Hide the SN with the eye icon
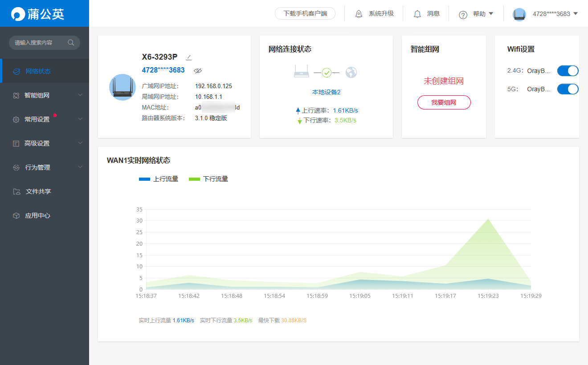The image size is (588, 365). (x=198, y=70)
